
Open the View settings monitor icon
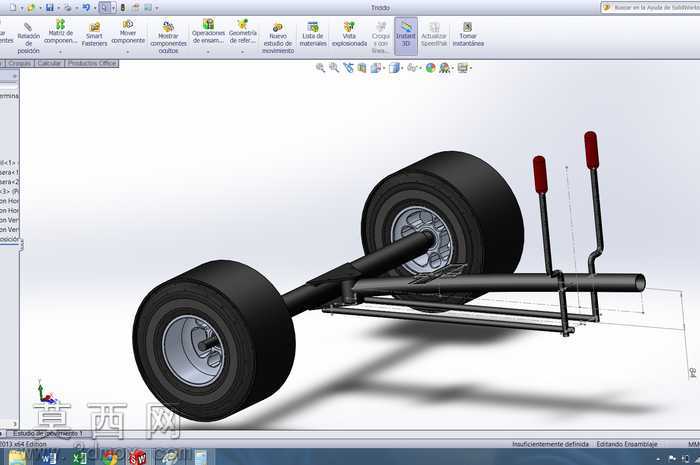click(463, 67)
